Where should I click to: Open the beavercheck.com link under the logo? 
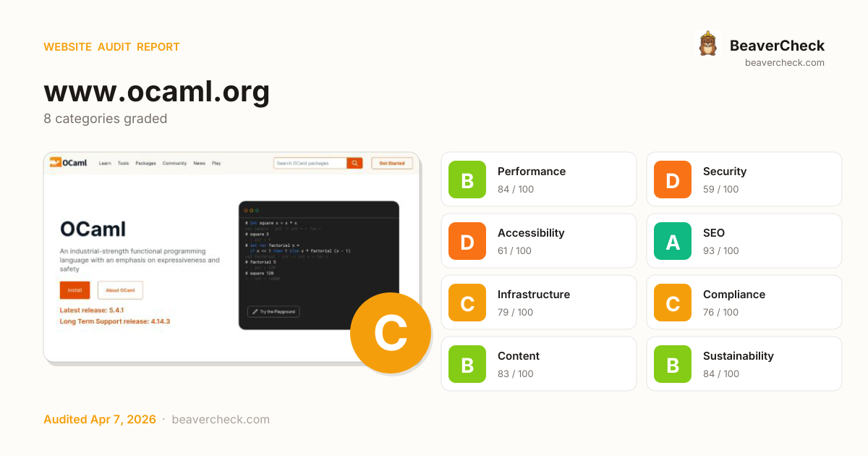(x=784, y=63)
